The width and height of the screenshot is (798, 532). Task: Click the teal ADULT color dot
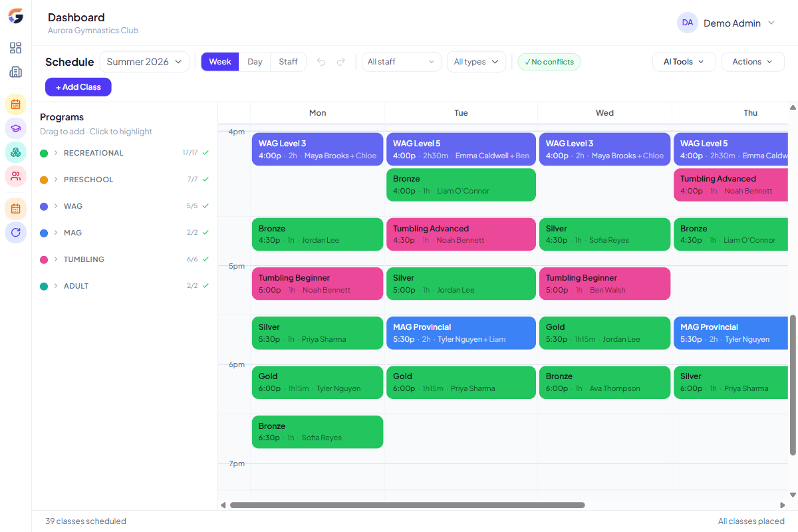pyautogui.click(x=44, y=287)
